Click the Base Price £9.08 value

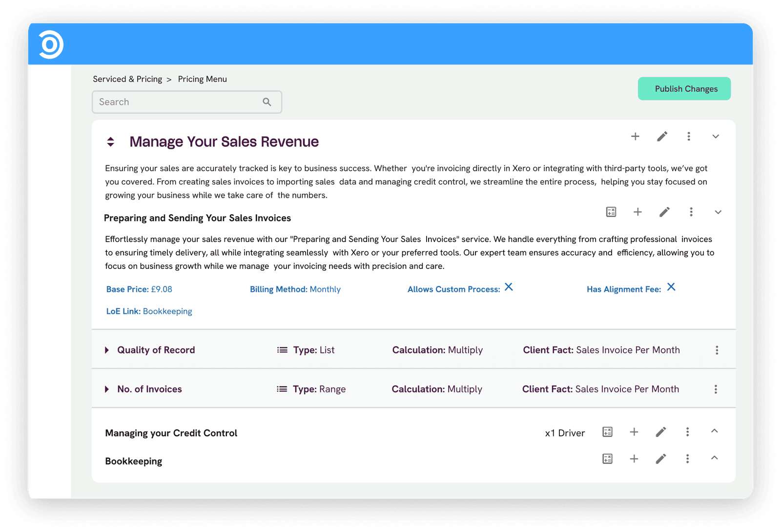(162, 289)
